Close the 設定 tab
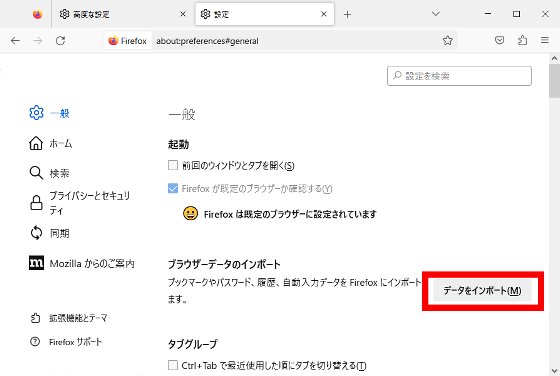The image size is (560, 376). coord(324,14)
